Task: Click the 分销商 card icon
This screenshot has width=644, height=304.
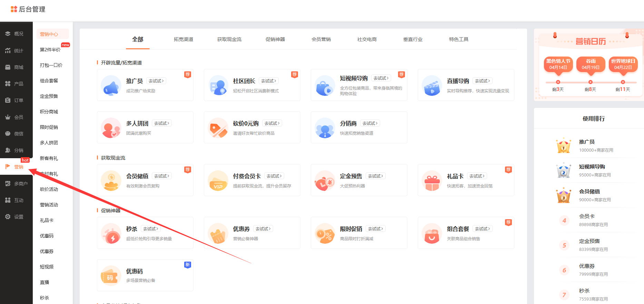Action: tap(325, 128)
